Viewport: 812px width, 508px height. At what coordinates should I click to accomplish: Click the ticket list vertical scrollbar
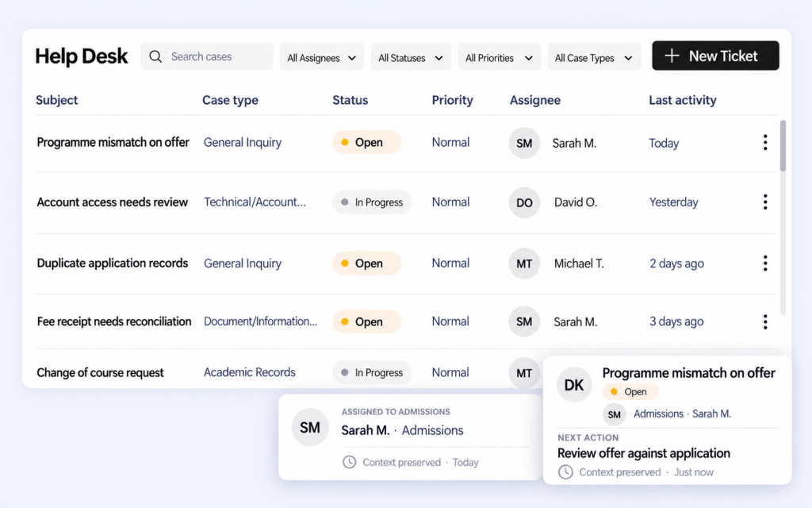click(x=783, y=146)
